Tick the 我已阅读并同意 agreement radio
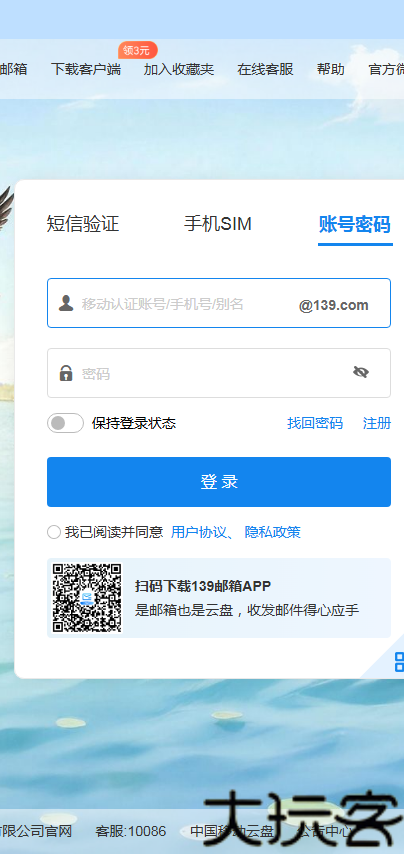The width and height of the screenshot is (404, 855). 54,532
